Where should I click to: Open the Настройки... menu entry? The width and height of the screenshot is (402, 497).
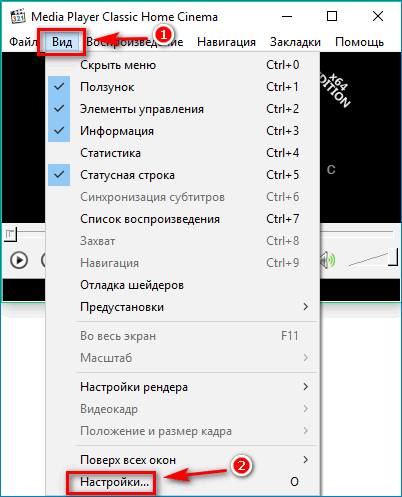pyautogui.click(x=183, y=482)
